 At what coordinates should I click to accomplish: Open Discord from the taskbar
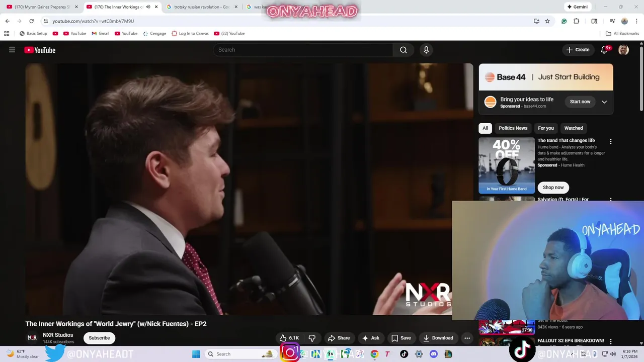coord(434,354)
